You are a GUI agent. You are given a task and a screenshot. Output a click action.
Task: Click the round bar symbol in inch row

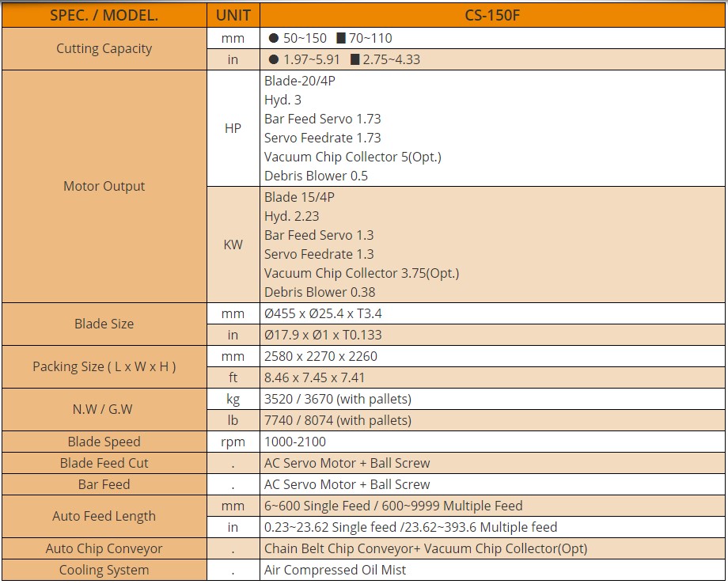click(274, 59)
